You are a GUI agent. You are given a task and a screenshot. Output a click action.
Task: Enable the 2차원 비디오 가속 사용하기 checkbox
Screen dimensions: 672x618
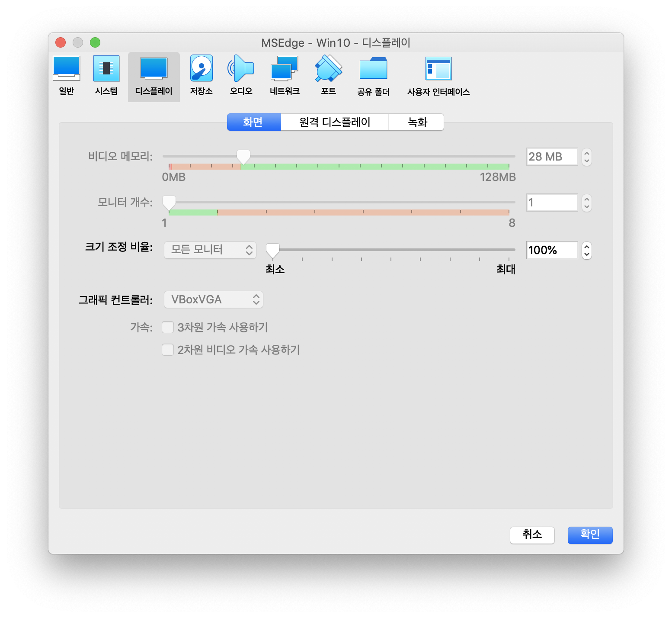pos(168,350)
